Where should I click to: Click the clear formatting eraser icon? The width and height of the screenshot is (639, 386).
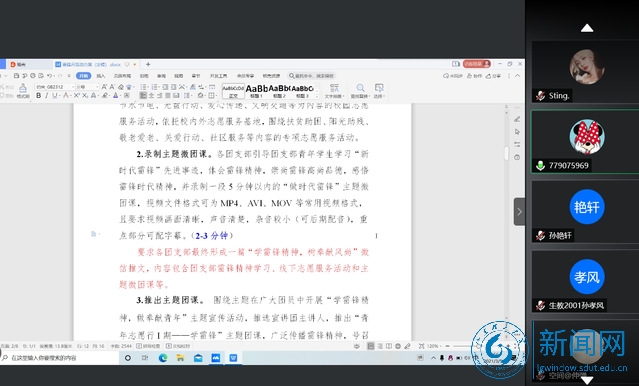pos(121,87)
